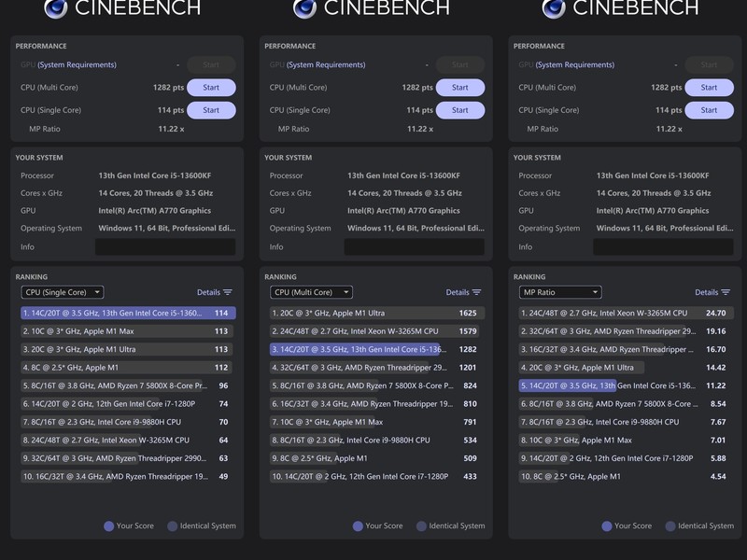Viewport: 747px width, 560px height.
Task: Select i9-9880H row scoring 70
Action: pyautogui.click(x=128, y=422)
